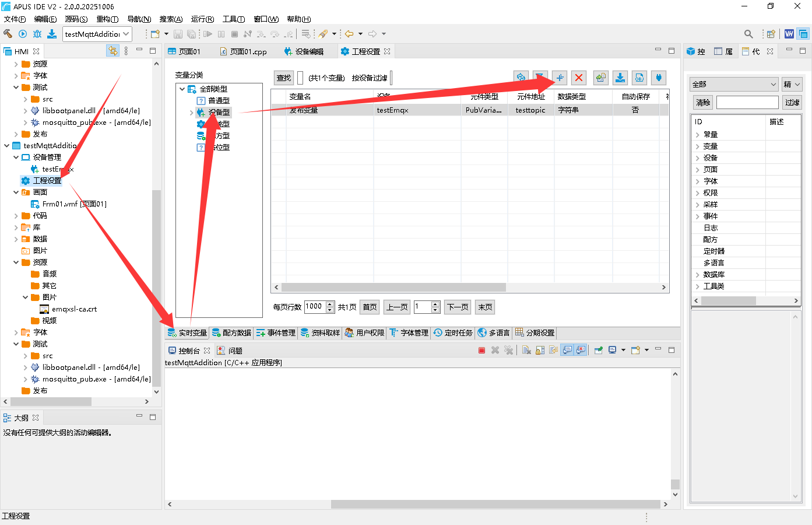Screen dimensions: 812x525
Task: Select Frm01.vmf [页面01] in tree
Action: pyautogui.click(x=69, y=204)
